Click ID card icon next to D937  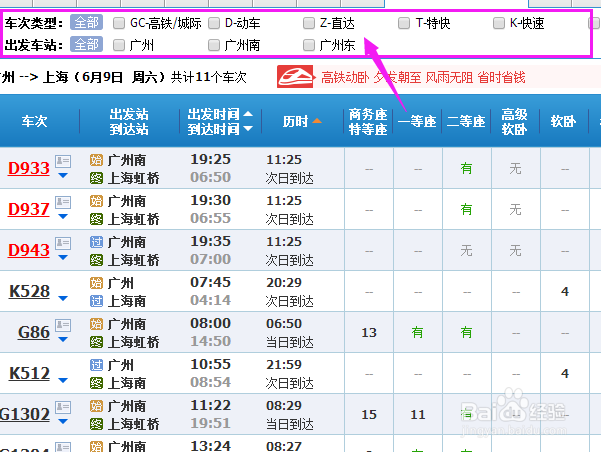pyautogui.click(x=63, y=202)
